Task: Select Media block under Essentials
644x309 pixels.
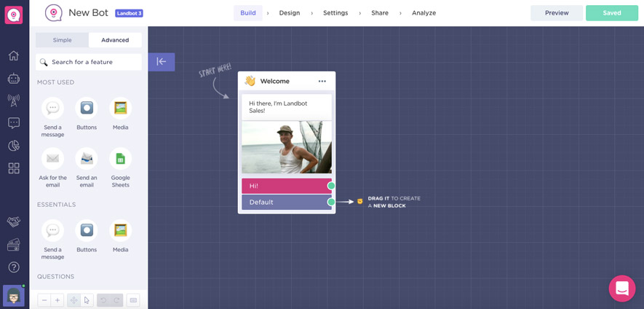Action: (120, 236)
